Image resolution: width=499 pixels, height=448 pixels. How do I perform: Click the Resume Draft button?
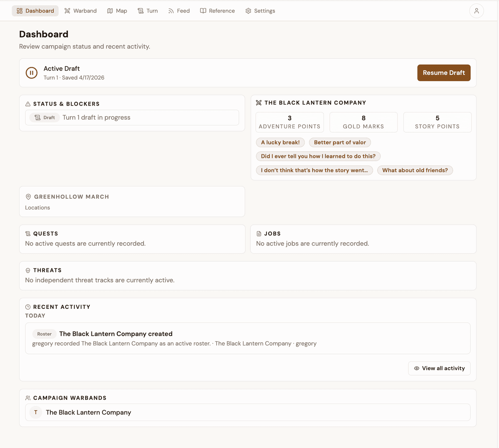[x=444, y=73]
